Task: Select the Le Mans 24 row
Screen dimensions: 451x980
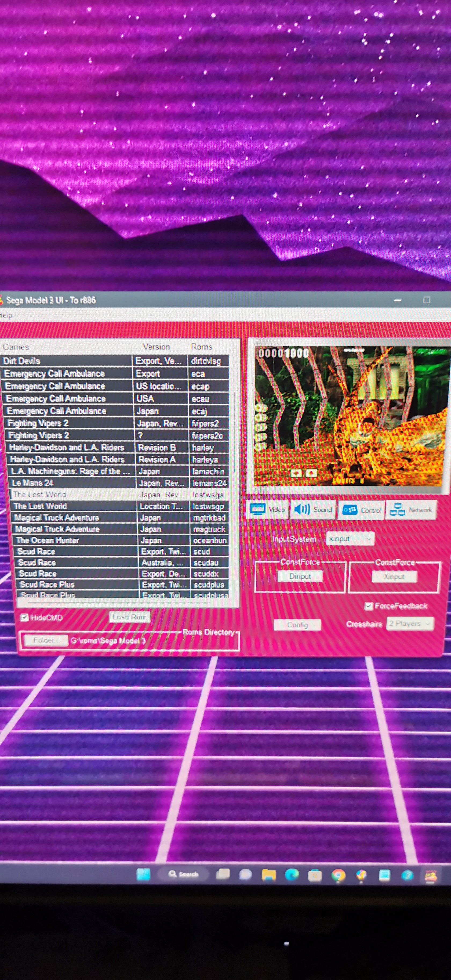Action: click(x=119, y=483)
